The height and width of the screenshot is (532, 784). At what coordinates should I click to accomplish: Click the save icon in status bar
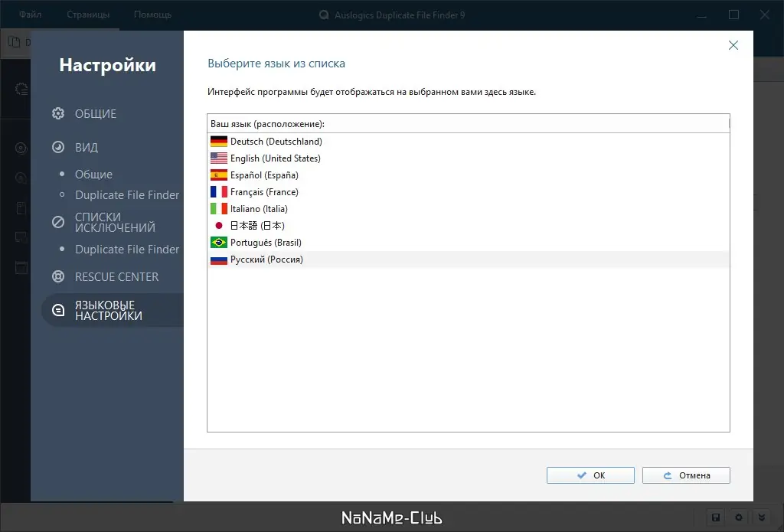click(x=716, y=517)
